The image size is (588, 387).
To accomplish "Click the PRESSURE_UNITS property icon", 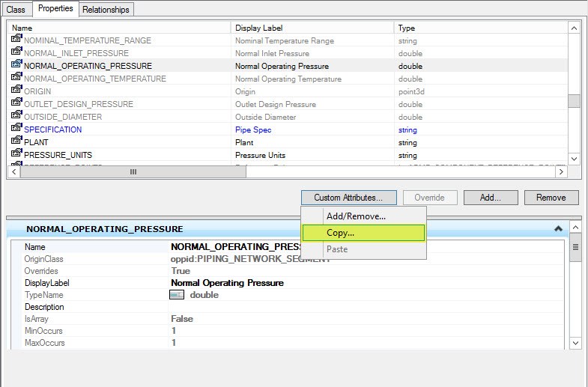I will tap(16, 155).
